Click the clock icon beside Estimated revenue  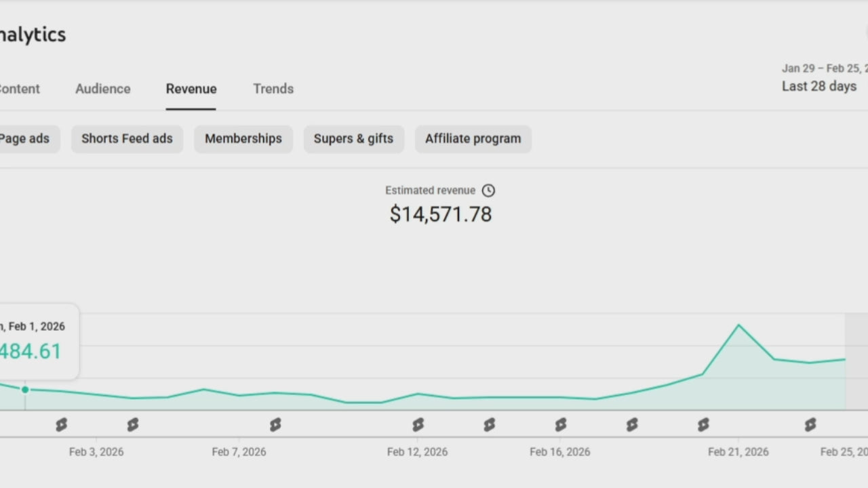pyautogui.click(x=488, y=190)
